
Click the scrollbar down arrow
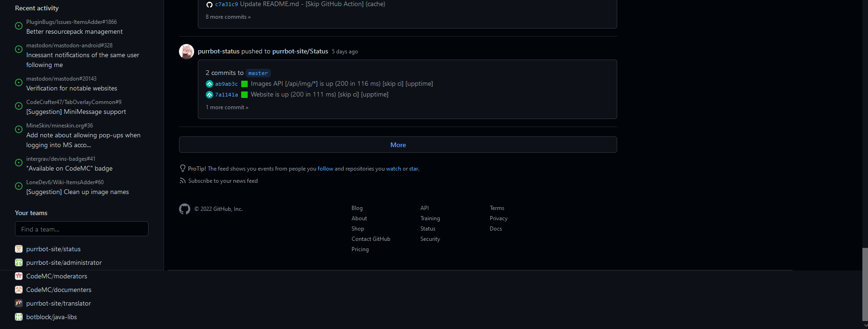coord(865,325)
